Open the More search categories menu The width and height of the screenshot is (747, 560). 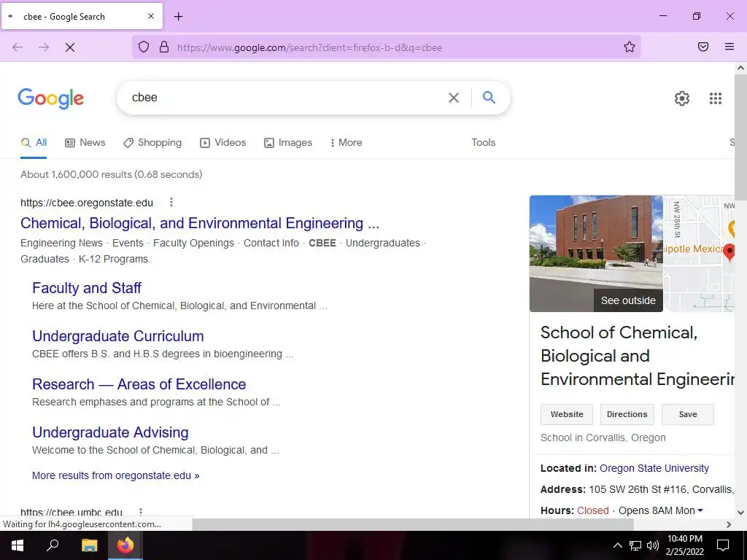coord(347,142)
